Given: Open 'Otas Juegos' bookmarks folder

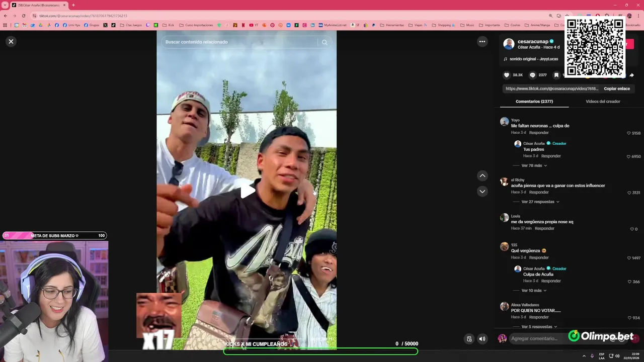Looking at the screenshot, I should coord(130,25).
